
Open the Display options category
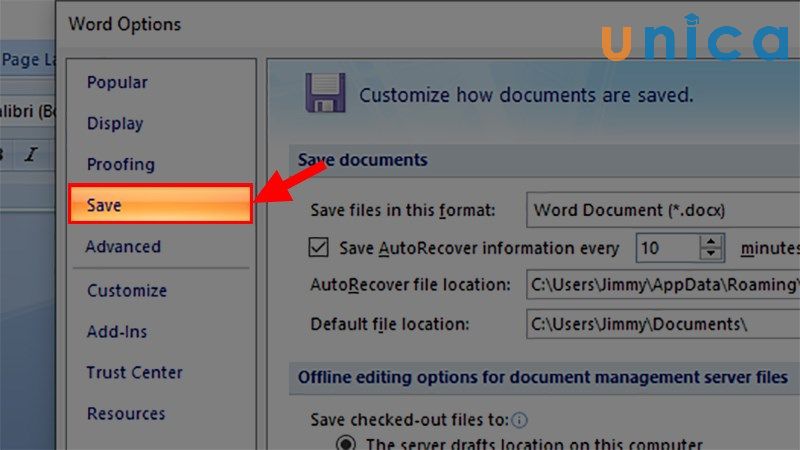click(x=115, y=123)
